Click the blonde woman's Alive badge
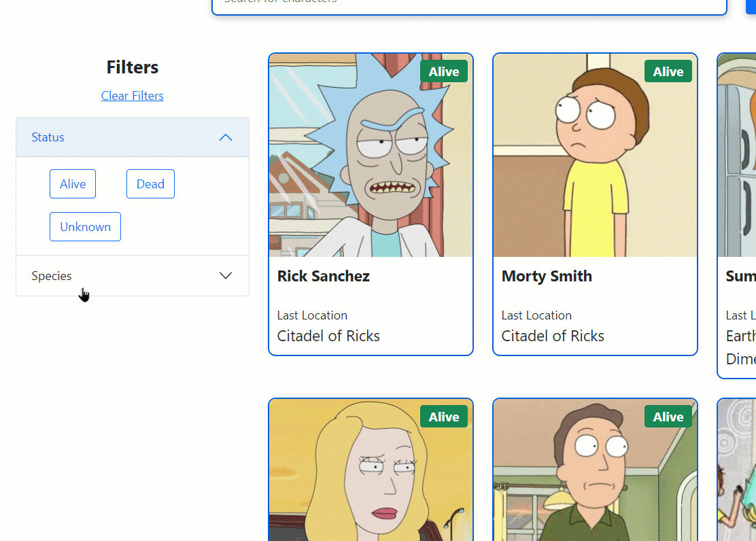 444,417
